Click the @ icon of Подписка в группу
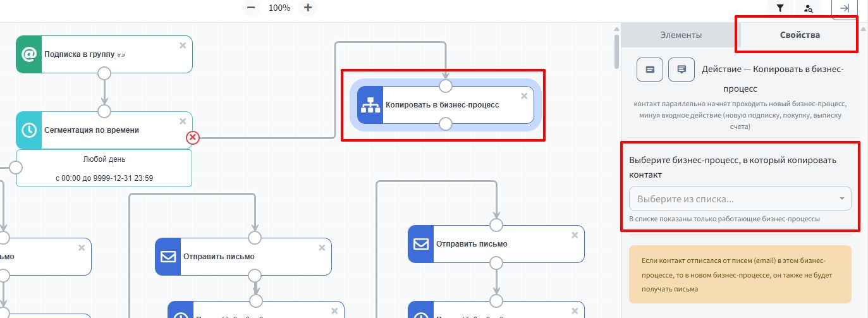The height and width of the screenshot is (318, 868). coord(28,54)
